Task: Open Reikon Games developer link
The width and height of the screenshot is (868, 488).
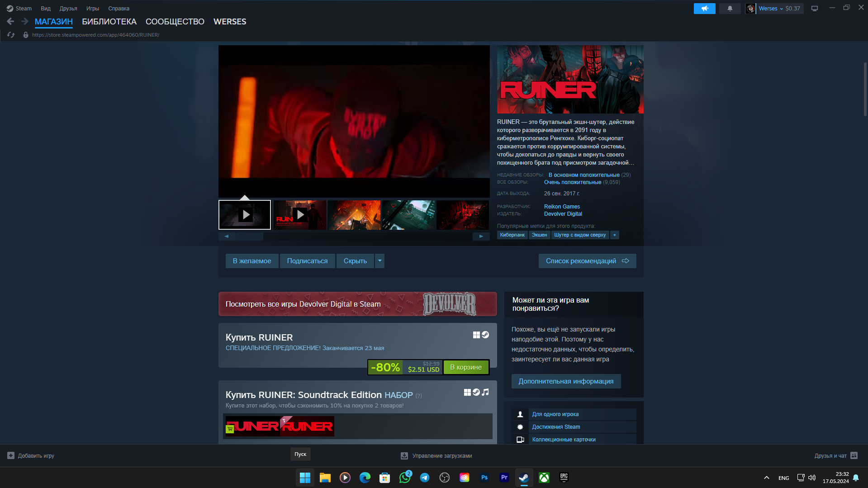Action: pyautogui.click(x=561, y=207)
